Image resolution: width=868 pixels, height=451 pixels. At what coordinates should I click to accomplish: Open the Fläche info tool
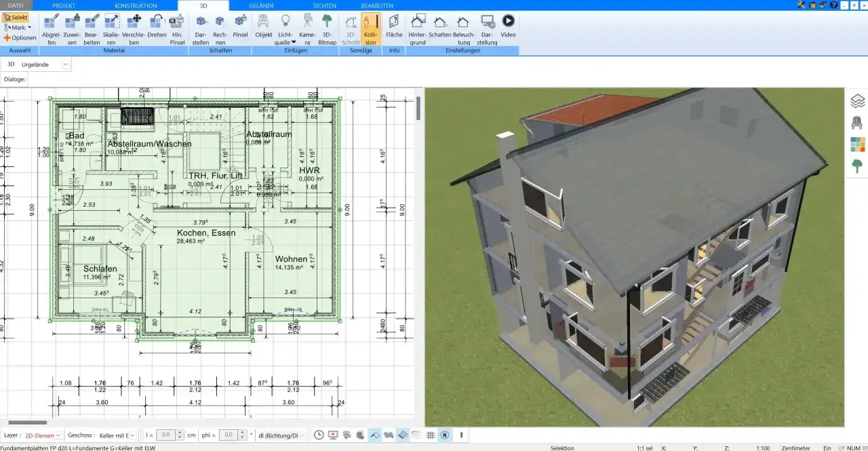[394, 26]
